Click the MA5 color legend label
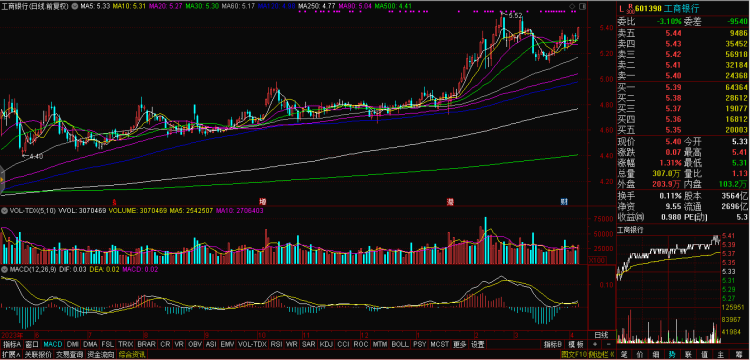 click(x=89, y=7)
